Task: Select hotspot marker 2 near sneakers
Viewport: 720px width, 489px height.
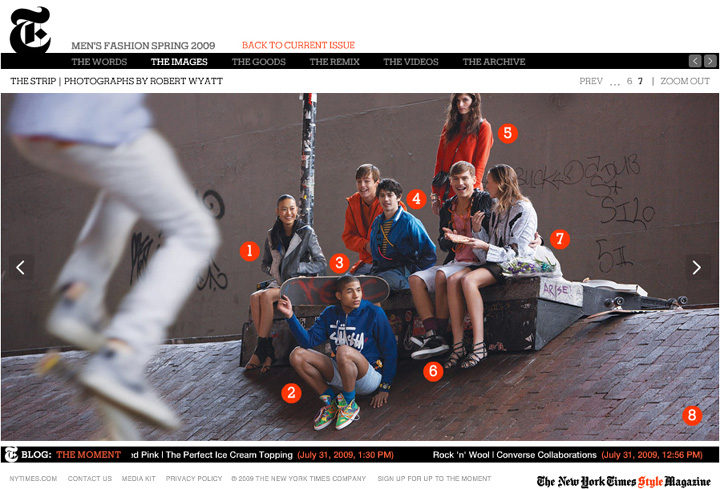Action: click(x=291, y=393)
